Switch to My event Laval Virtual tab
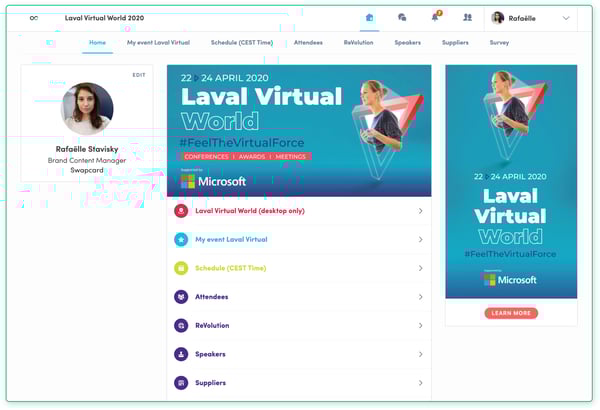The width and height of the screenshot is (600, 410). (158, 42)
